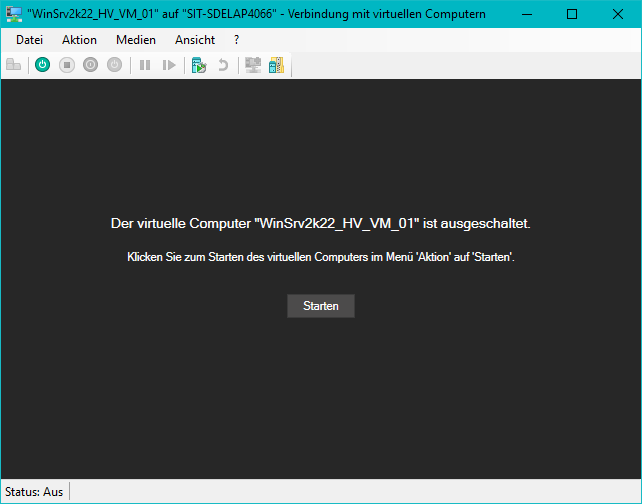Create a checkpoint using the toolbar icon

[199, 65]
